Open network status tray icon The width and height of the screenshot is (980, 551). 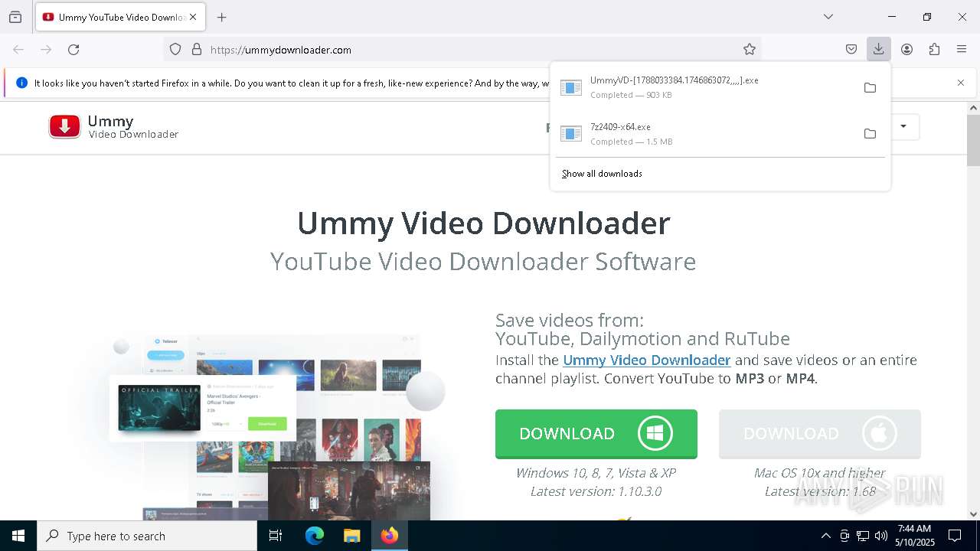[x=863, y=536]
